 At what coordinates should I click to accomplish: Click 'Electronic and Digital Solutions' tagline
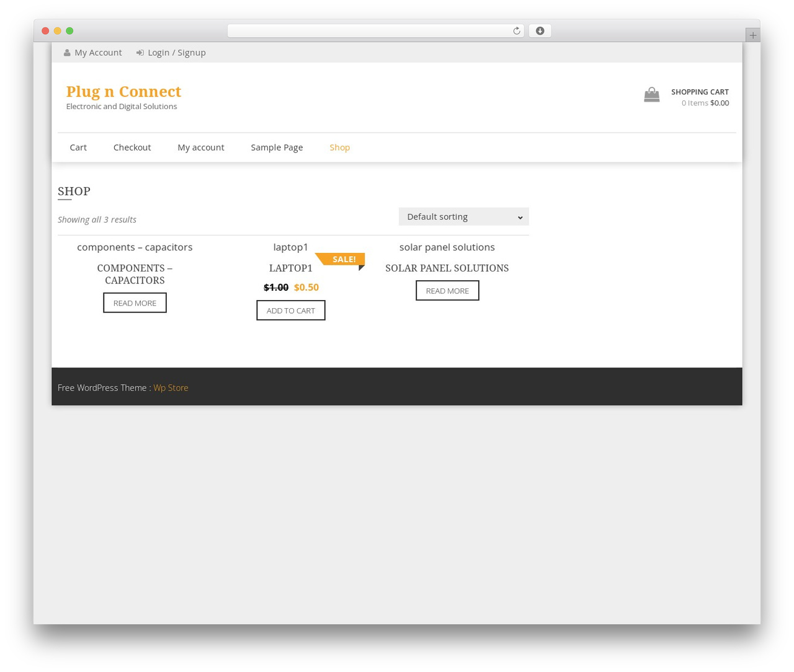click(122, 107)
